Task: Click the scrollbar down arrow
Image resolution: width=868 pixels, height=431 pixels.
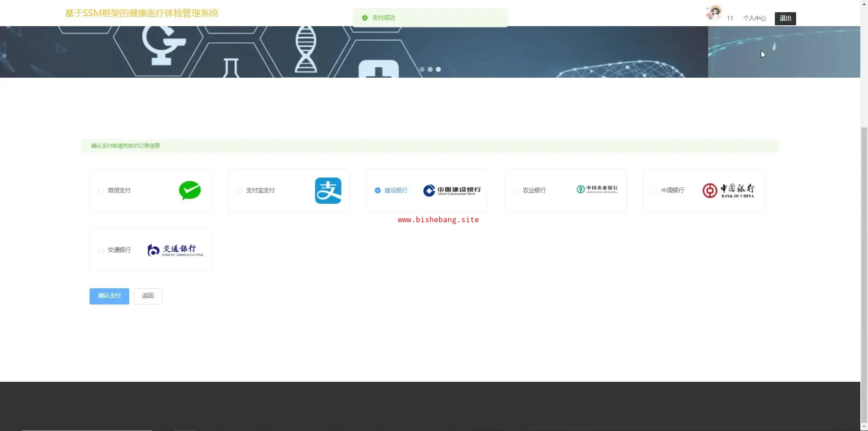Action: point(864,427)
